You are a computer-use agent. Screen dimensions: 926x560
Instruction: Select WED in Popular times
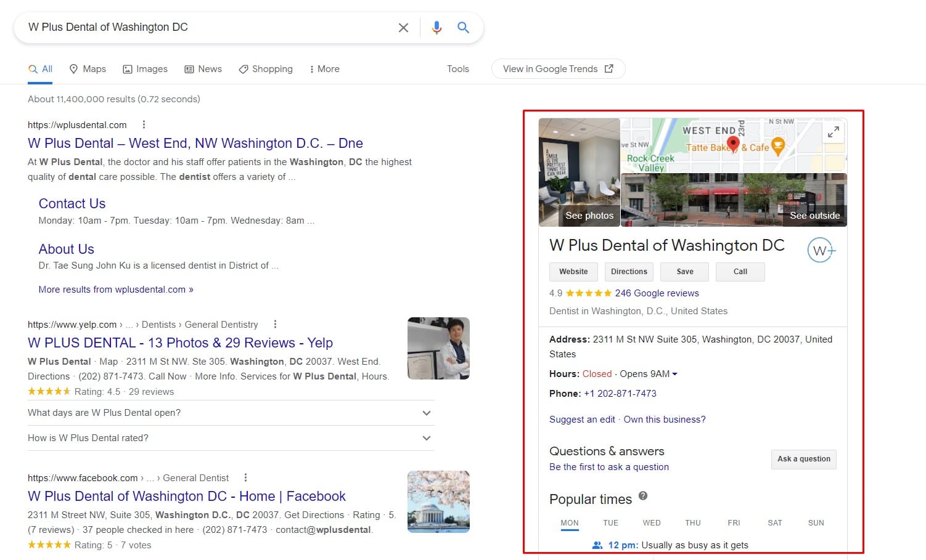coord(652,523)
